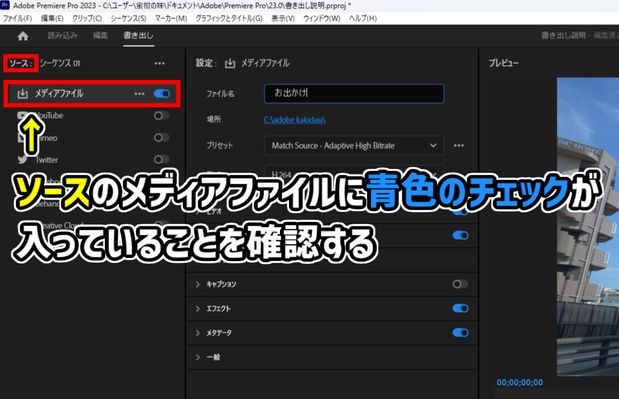Expand the General (一般) section

point(198,357)
